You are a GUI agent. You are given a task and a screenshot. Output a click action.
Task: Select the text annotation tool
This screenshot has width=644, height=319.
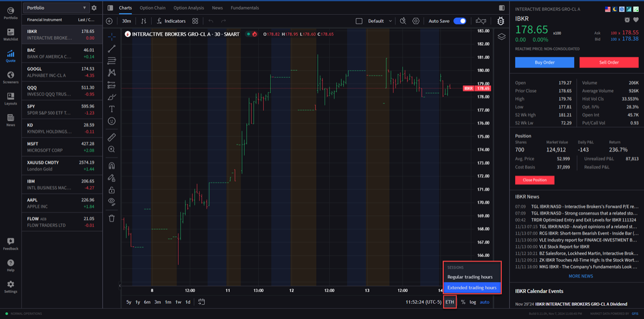coord(112,109)
